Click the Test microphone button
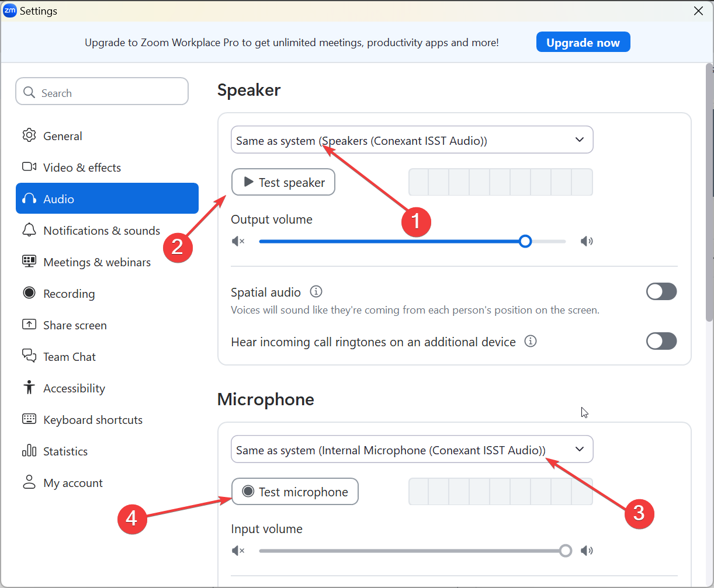 point(295,492)
